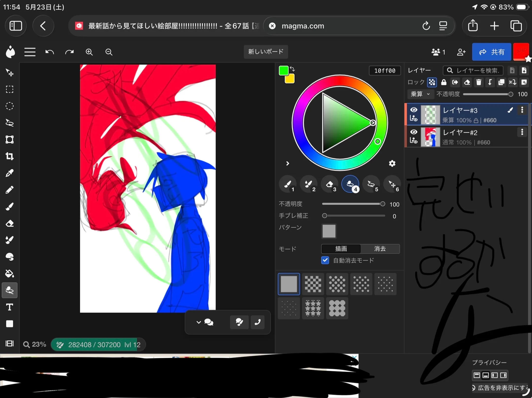This screenshot has height=398, width=532.
Task: Select the crop tool
Action: tap(10, 156)
